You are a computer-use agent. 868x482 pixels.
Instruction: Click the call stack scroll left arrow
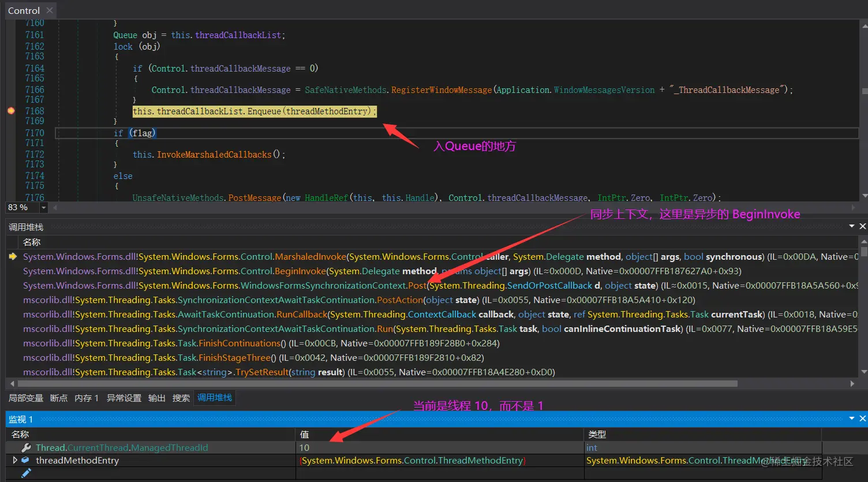(12, 383)
